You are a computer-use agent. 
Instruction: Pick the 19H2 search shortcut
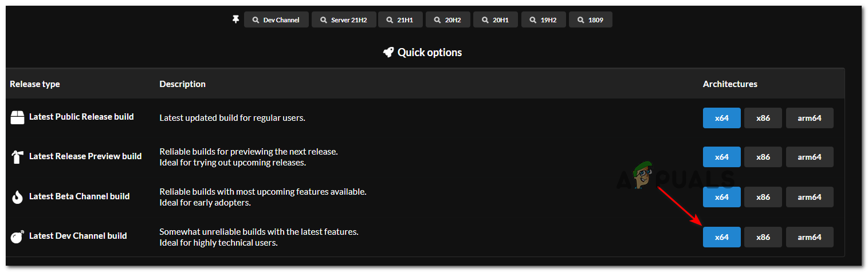point(544,20)
